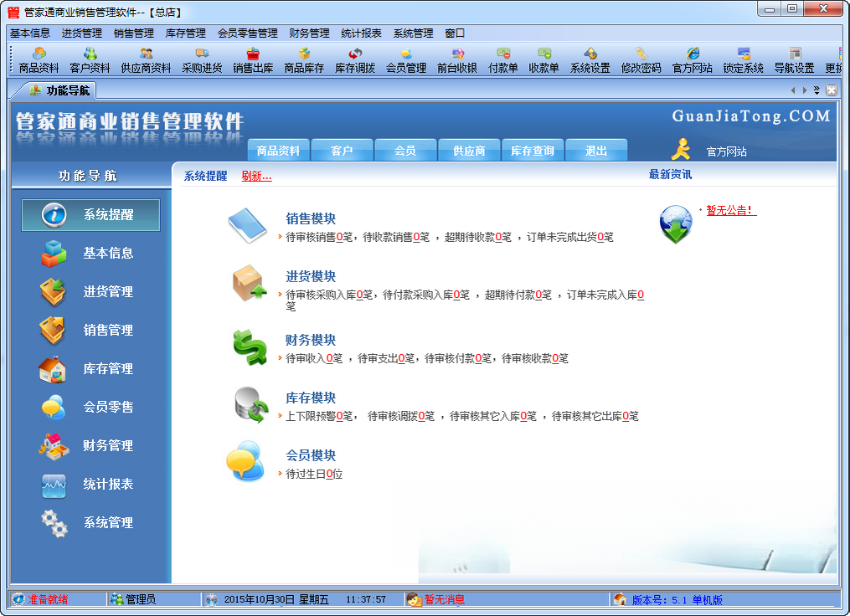Viewport: 850px width, 616px height.
Task: Open 销售出库 toolbar icon
Action: pyautogui.click(x=253, y=60)
